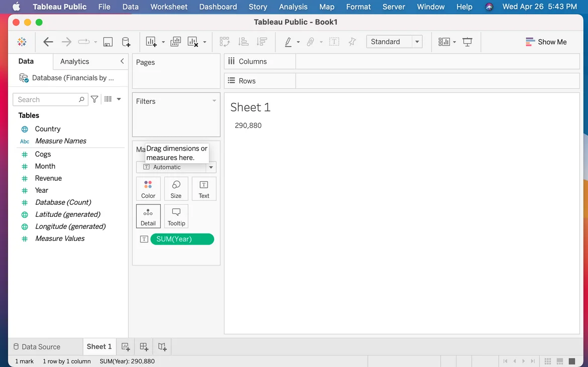Screen dimensions: 588x367
Task: Click the New Data Source icon
Action: pos(126,42)
